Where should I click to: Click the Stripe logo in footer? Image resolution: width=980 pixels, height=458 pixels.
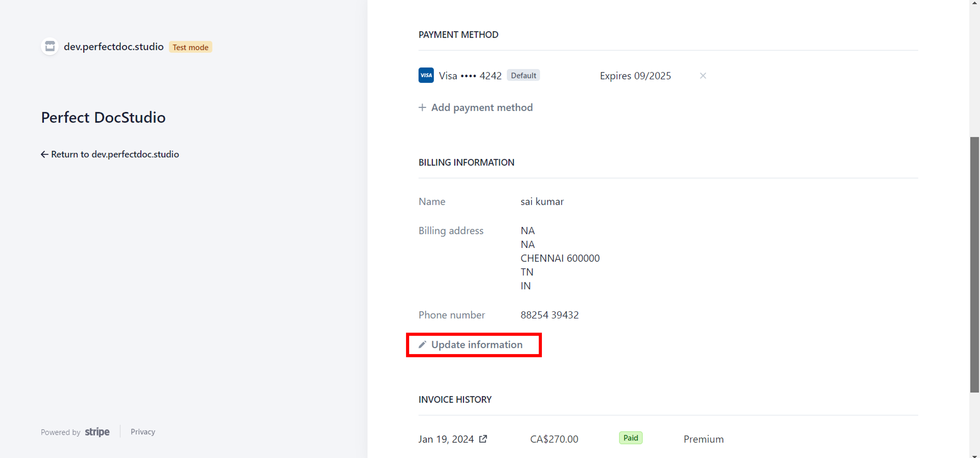(x=97, y=432)
